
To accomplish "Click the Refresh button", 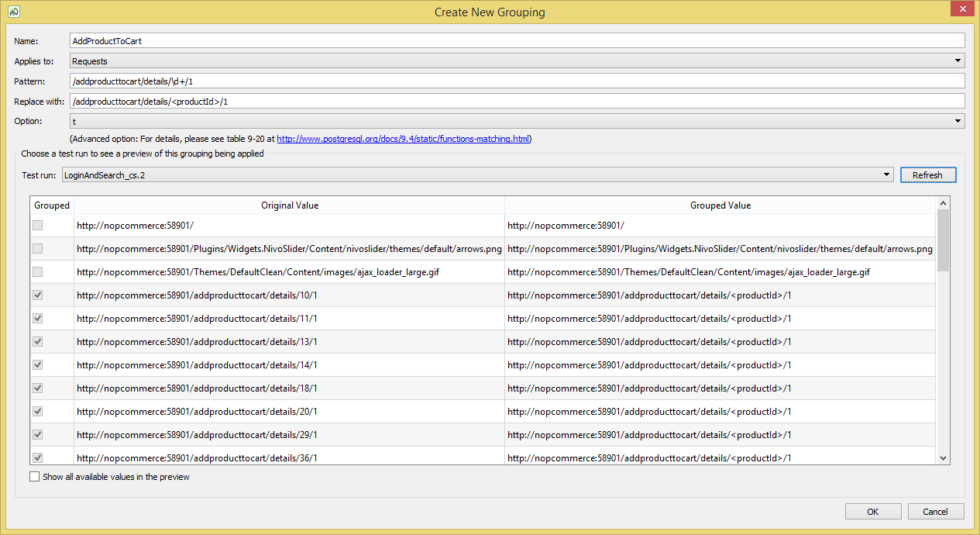I will tap(927, 175).
